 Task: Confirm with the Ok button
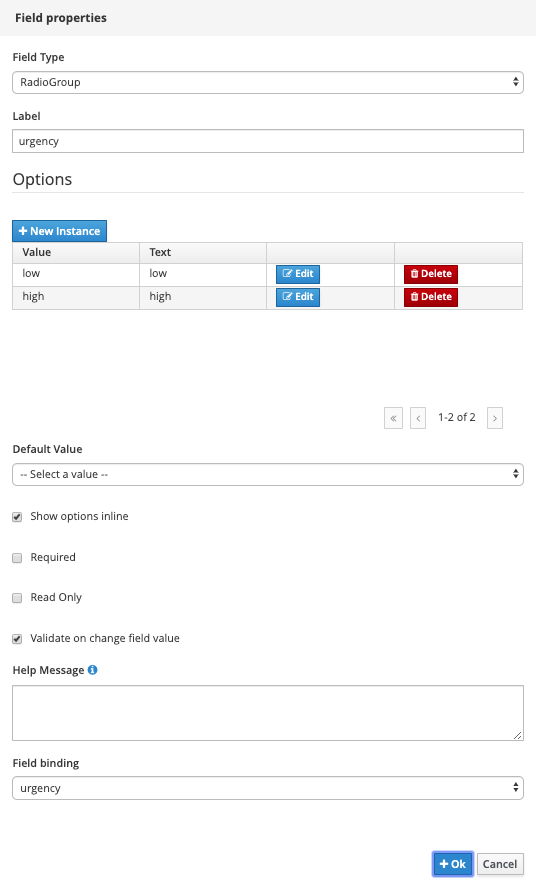click(x=453, y=864)
